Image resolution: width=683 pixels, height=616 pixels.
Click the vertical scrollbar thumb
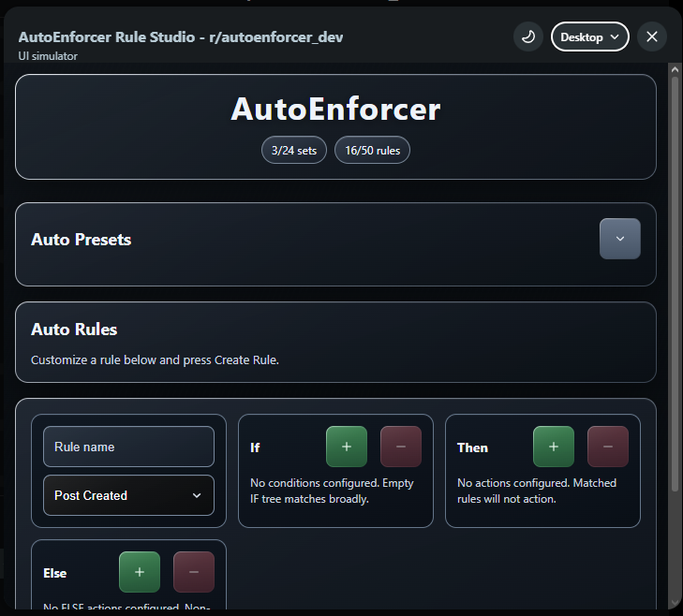tap(675, 284)
